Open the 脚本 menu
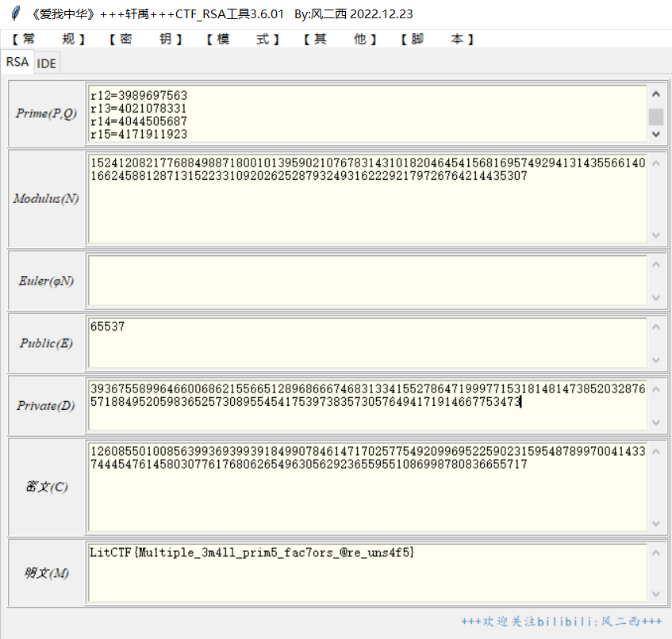The height and width of the screenshot is (639, 672). coord(437,40)
